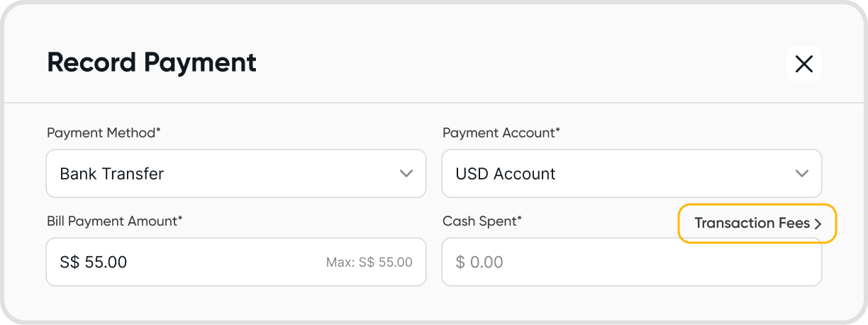Click the $ 0.00 placeholder text
868x325 pixels.
coord(479,262)
